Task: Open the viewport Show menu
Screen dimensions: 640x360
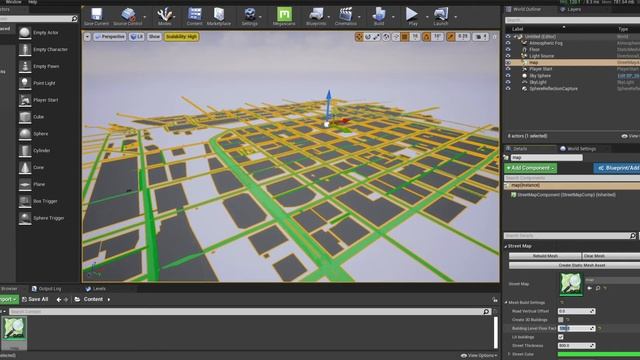Action: point(154,37)
